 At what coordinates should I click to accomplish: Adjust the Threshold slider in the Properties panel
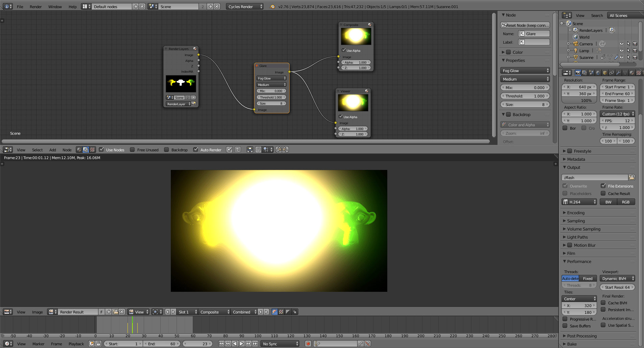click(x=525, y=96)
